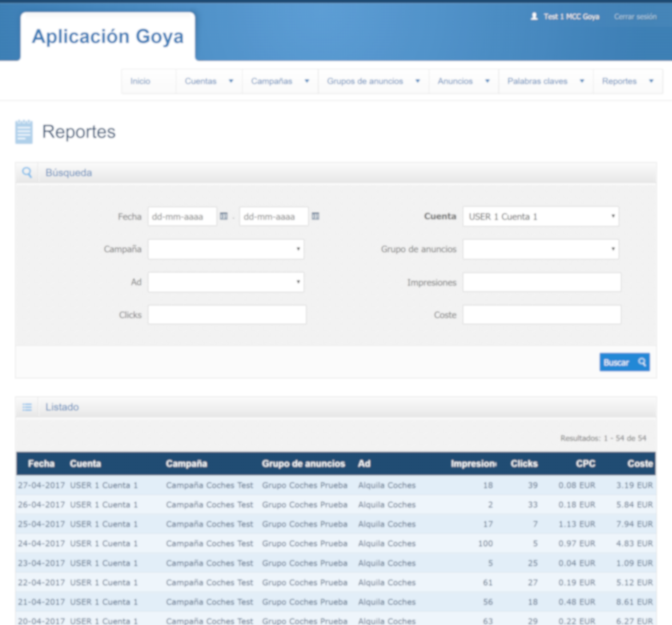Click the Búsqueda panel header title
The height and width of the screenshot is (625, 672).
pos(69,173)
